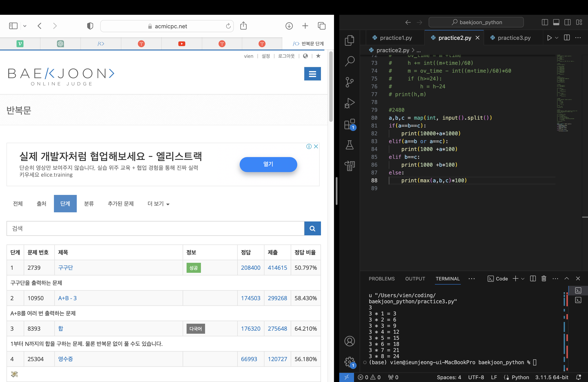Open the 구구단 problem link
588x382 pixels.
65,268
